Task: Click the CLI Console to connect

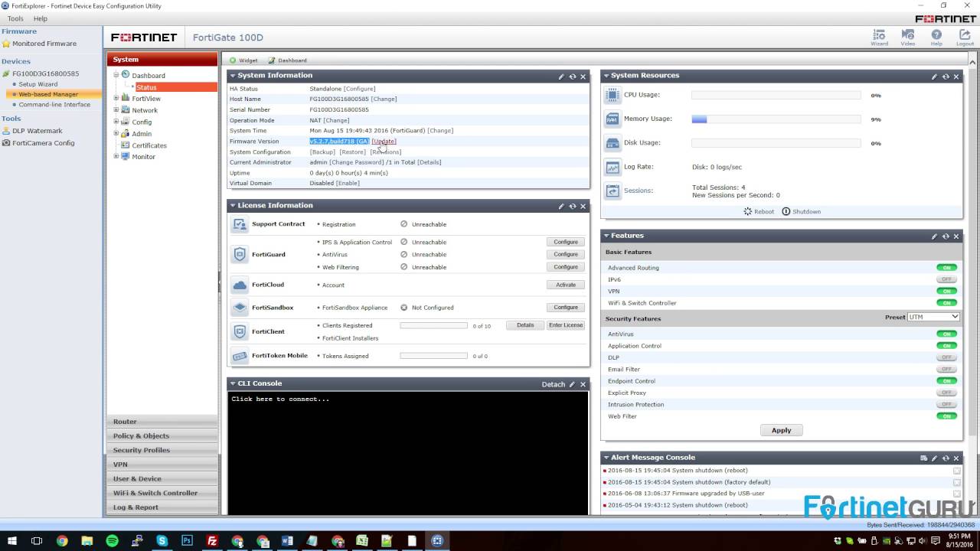Action: 407,453
